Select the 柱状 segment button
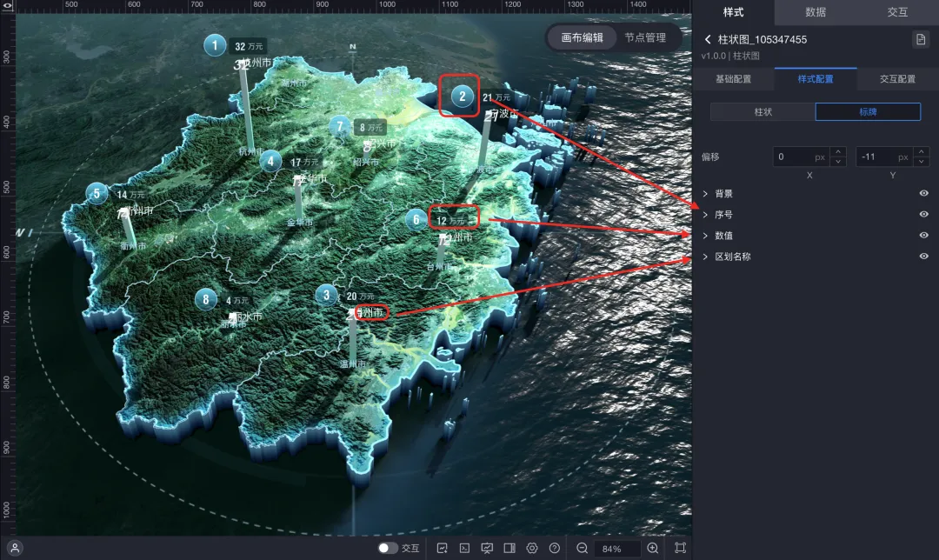Image resolution: width=939 pixels, height=560 pixels. [x=763, y=112]
